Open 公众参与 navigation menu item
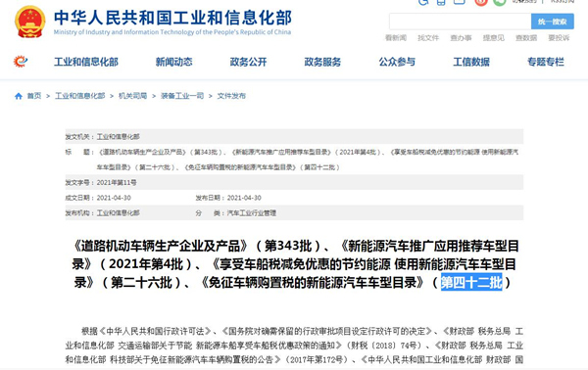588x370 pixels. (397, 62)
